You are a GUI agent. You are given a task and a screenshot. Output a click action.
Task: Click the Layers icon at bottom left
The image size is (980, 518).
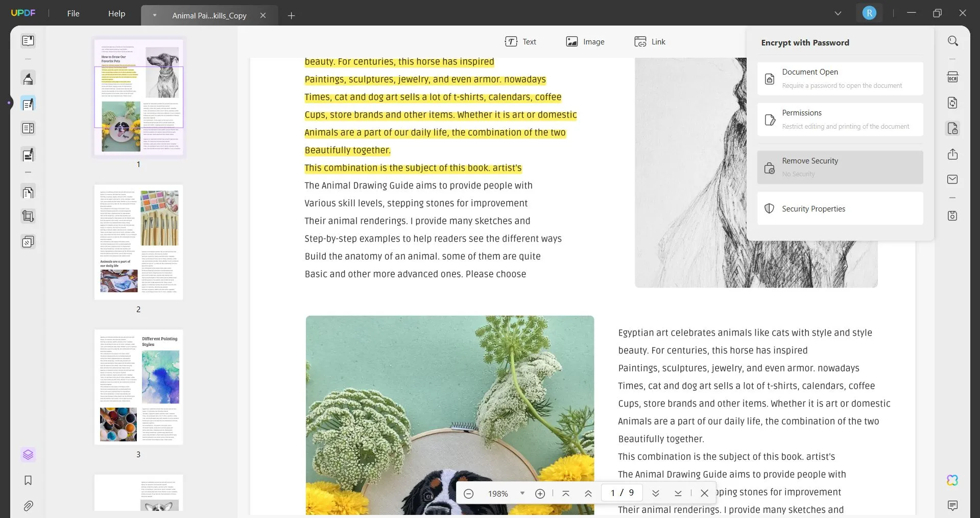[28, 455]
